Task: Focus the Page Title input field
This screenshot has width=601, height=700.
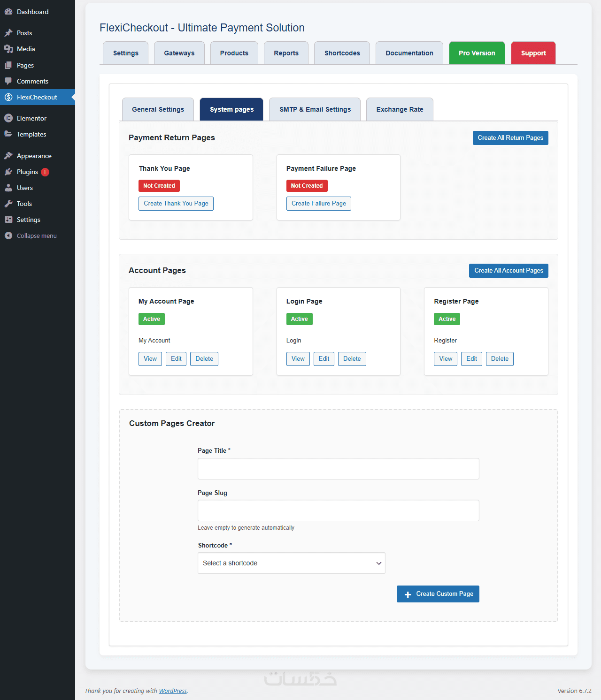Action: click(x=339, y=469)
